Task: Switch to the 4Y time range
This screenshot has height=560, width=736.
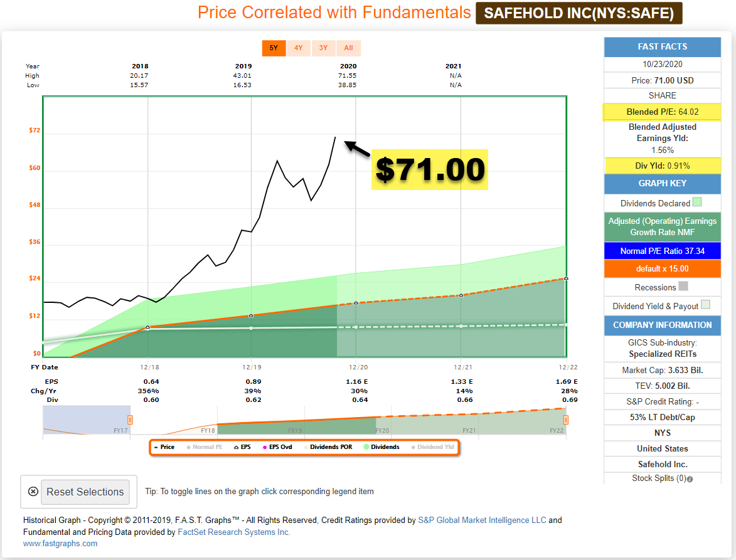Action: click(299, 48)
